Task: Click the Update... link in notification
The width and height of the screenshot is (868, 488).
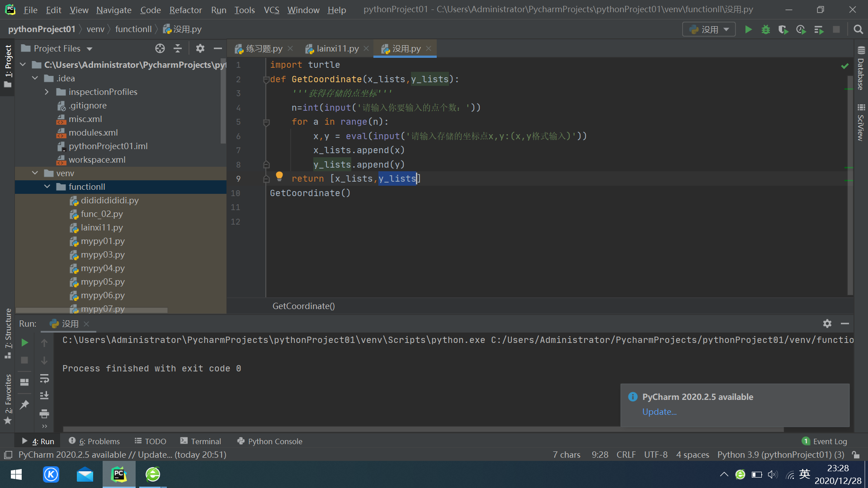Action: click(x=659, y=412)
